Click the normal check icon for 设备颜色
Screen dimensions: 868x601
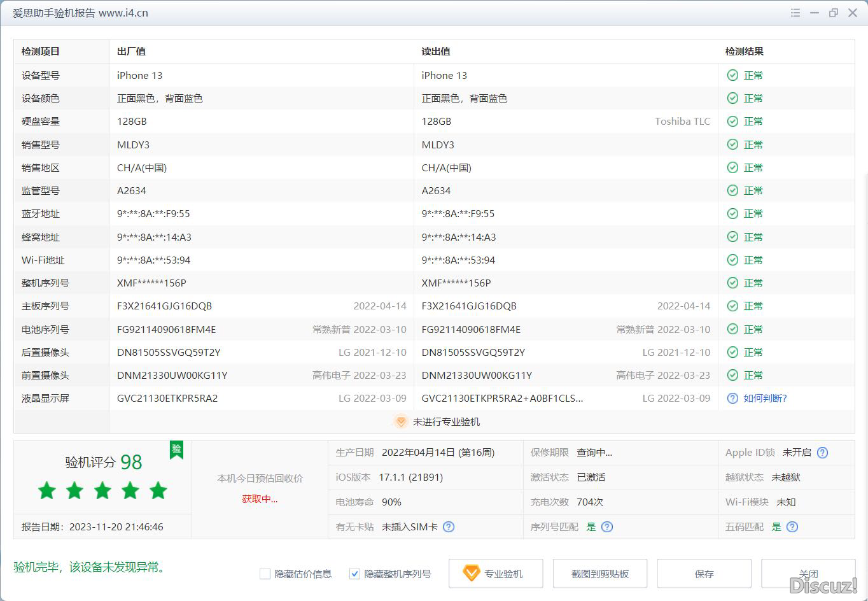tap(732, 98)
